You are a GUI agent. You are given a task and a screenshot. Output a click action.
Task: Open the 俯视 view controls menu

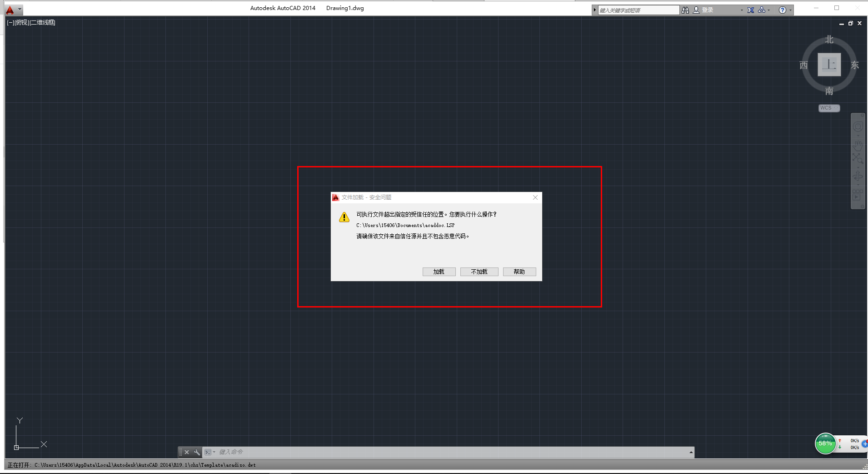click(x=22, y=22)
